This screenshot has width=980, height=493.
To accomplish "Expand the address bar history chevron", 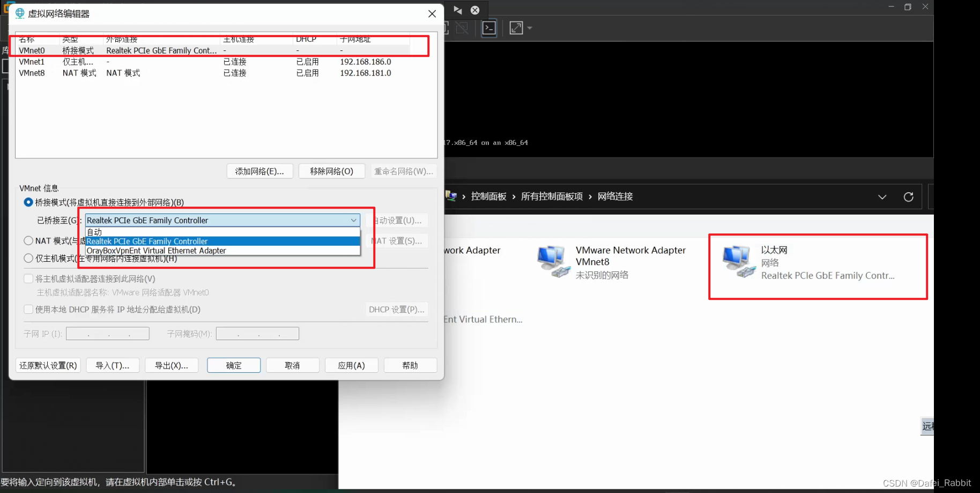I will 882,197.
